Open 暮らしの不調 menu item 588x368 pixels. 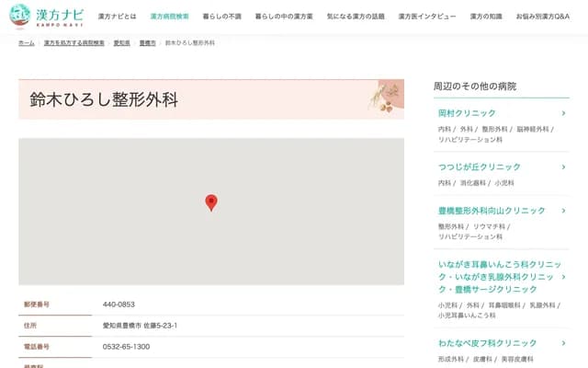[222, 17]
